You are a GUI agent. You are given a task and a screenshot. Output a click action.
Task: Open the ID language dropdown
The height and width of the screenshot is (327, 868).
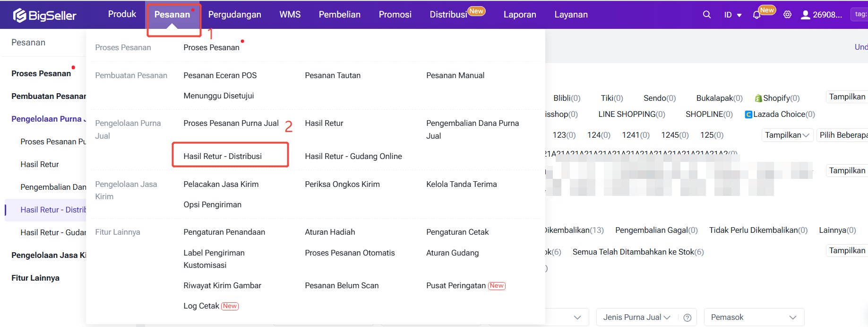[x=733, y=15]
